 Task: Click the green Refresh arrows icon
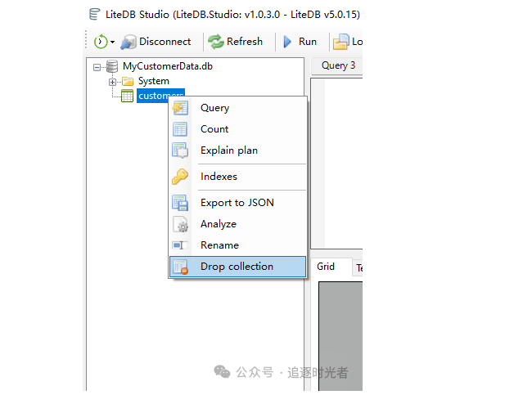216,42
